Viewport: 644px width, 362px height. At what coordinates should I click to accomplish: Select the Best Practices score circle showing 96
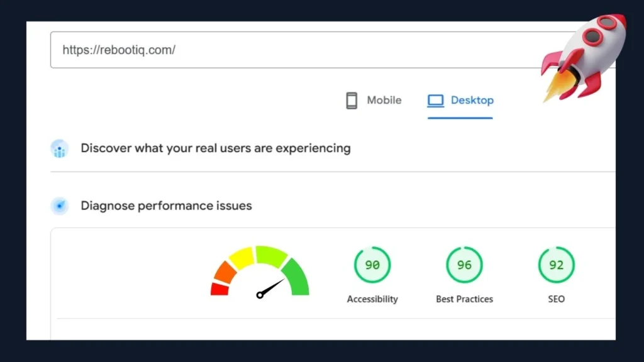click(x=464, y=265)
